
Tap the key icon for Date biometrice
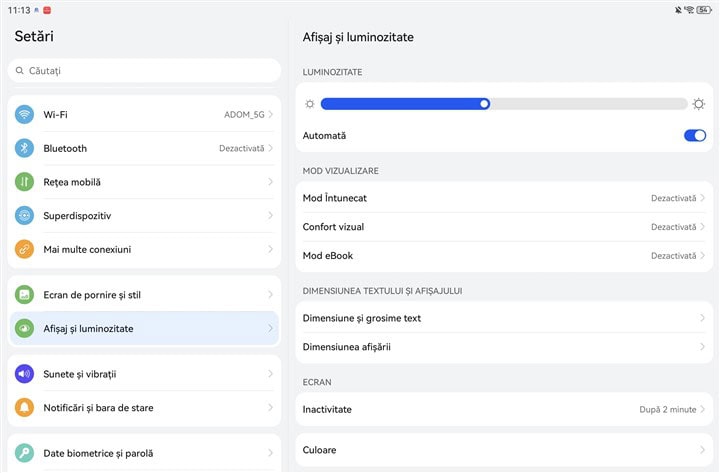[24, 453]
